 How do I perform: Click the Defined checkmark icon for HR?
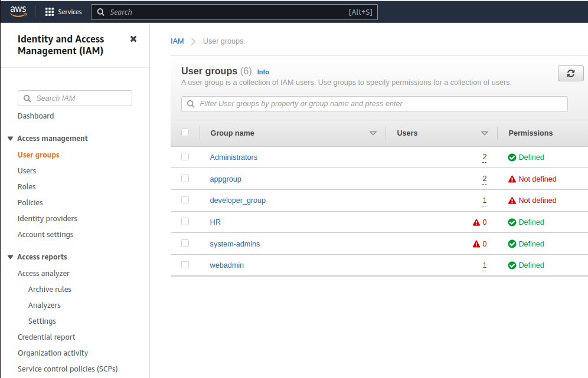512,222
